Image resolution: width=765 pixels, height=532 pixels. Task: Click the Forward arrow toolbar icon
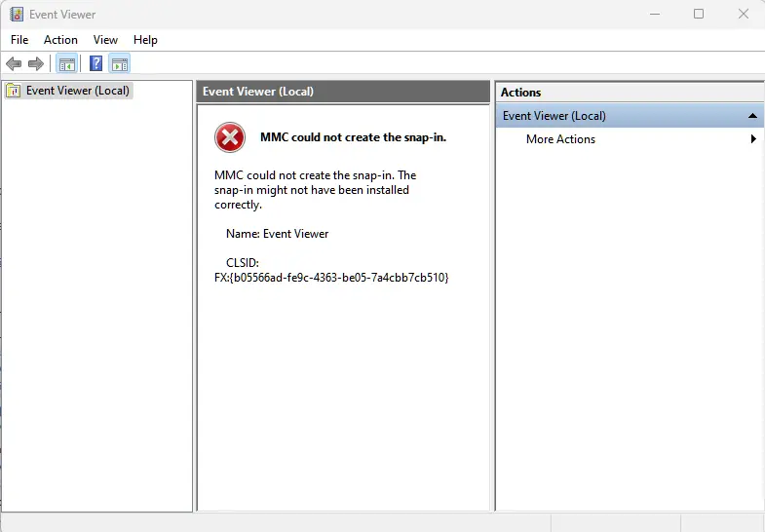[x=36, y=64]
